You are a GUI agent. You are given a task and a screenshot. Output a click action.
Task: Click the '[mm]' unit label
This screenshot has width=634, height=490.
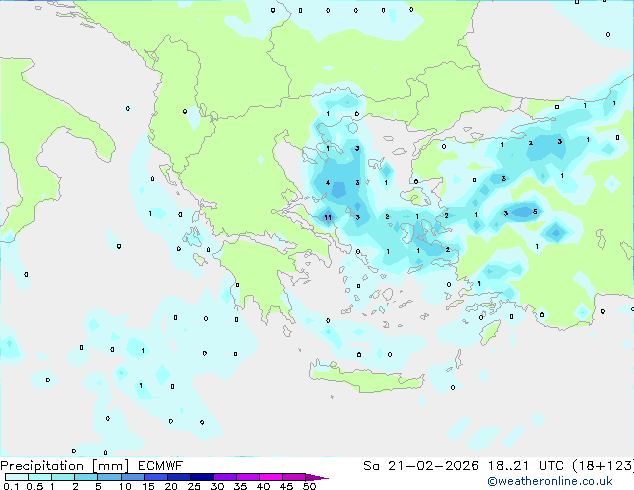111,466
